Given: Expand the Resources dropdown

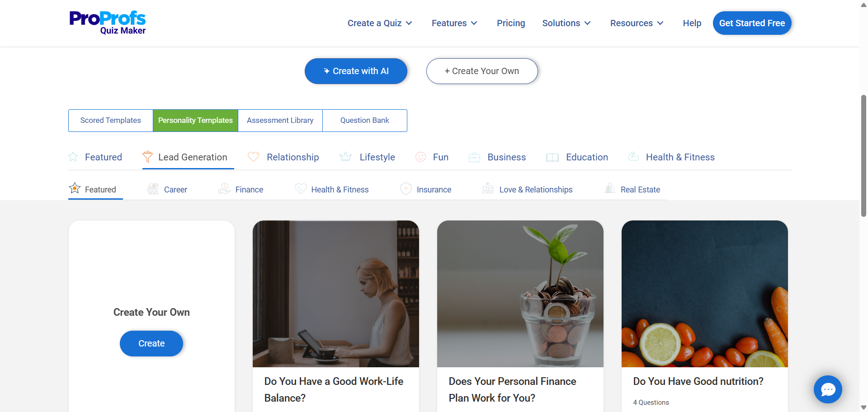Looking at the screenshot, I should coord(637,23).
